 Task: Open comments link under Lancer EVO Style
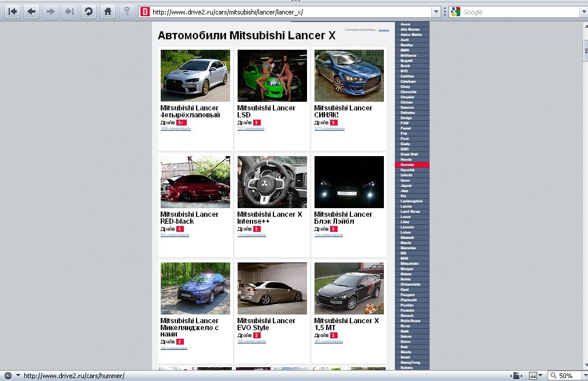[252, 341]
